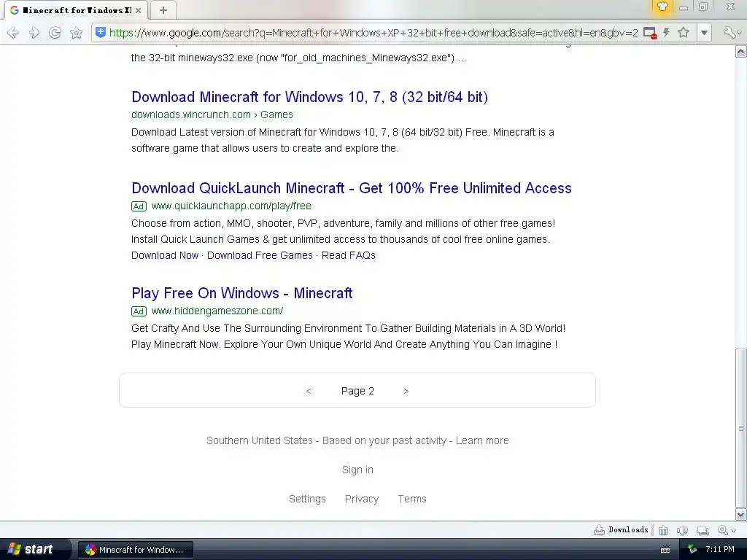Click the green download tray icon
The image size is (747, 560).
(x=692, y=549)
